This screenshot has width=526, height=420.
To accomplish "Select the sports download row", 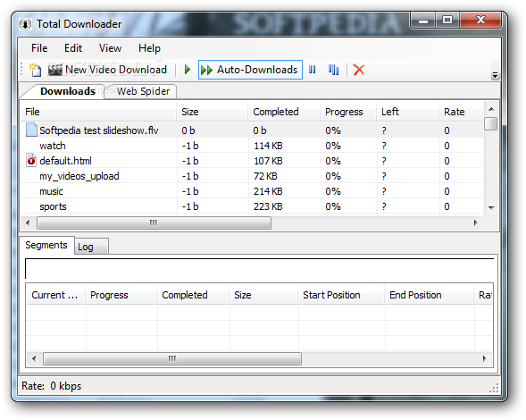I will 252,206.
